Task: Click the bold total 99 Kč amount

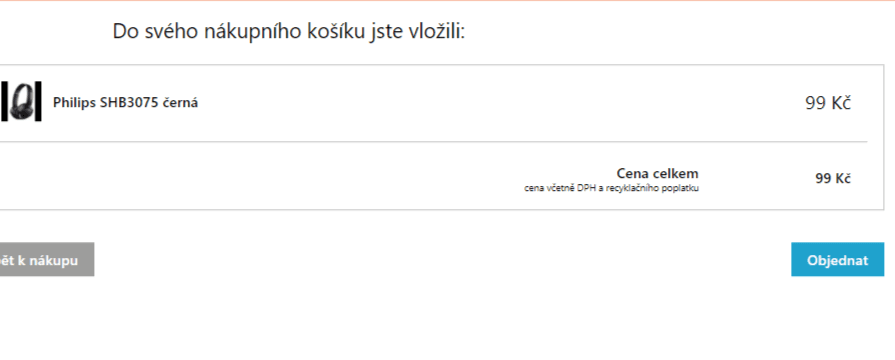Action: click(833, 179)
